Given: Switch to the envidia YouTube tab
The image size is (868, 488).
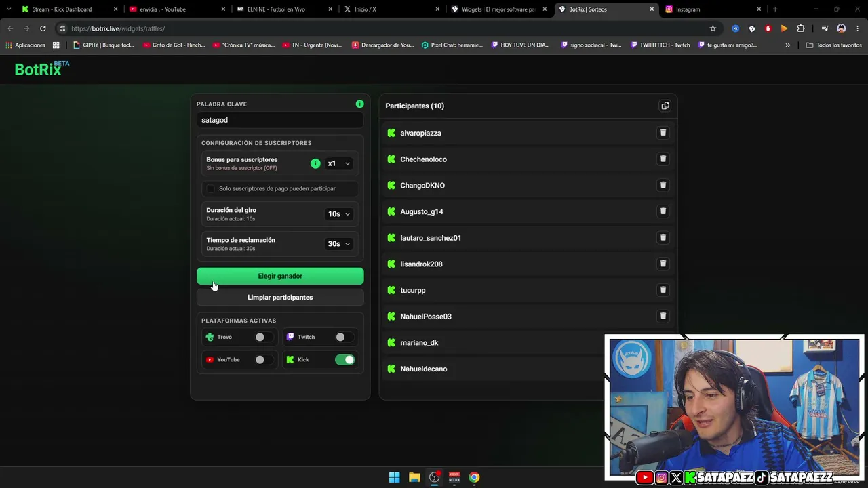Looking at the screenshot, I should click(176, 9).
